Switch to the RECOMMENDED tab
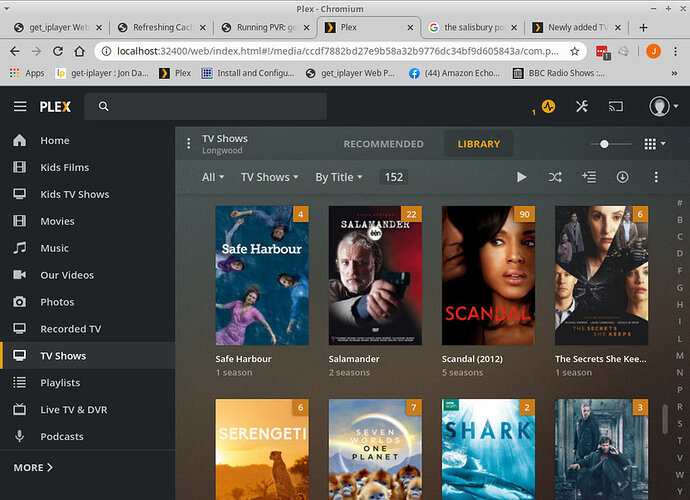Screen dimensions: 690x500 (383, 144)
